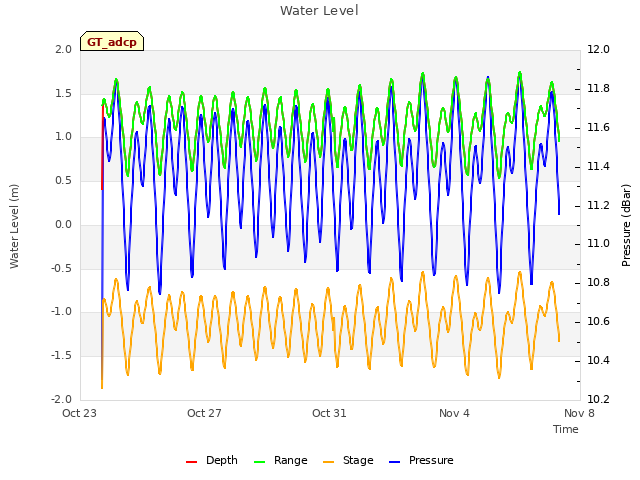Click the Oct 31 x-axis tick label
The width and height of the screenshot is (640, 480).
pos(329,413)
